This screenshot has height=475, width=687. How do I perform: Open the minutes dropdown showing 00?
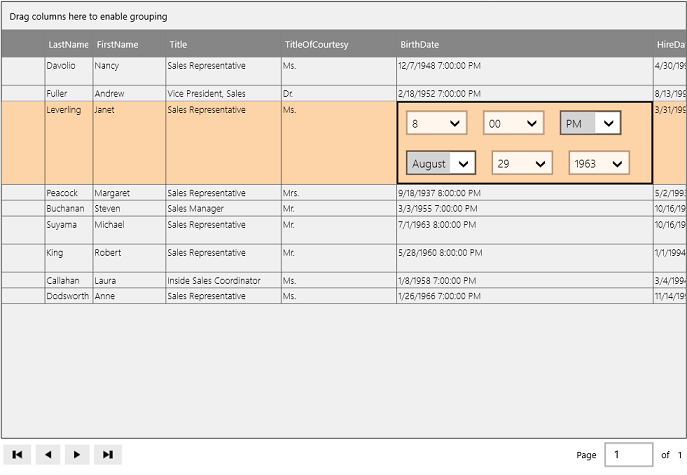(514, 123)
